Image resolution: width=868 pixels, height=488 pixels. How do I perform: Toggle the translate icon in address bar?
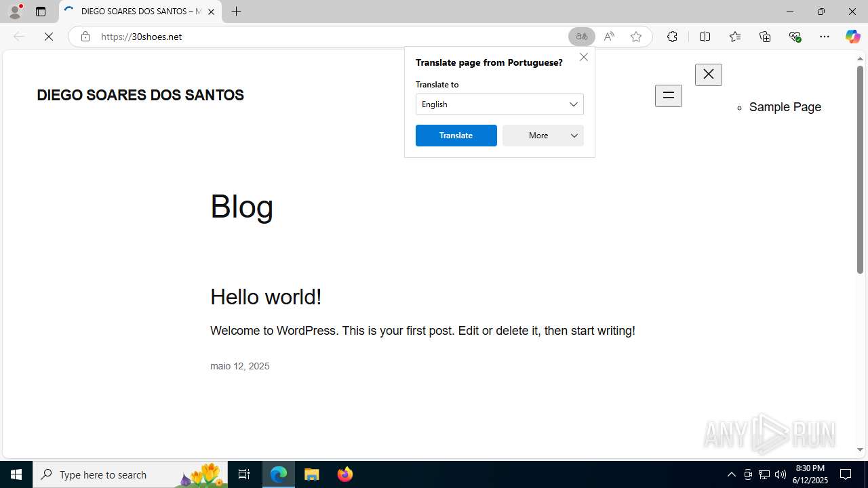pos(582,37)
